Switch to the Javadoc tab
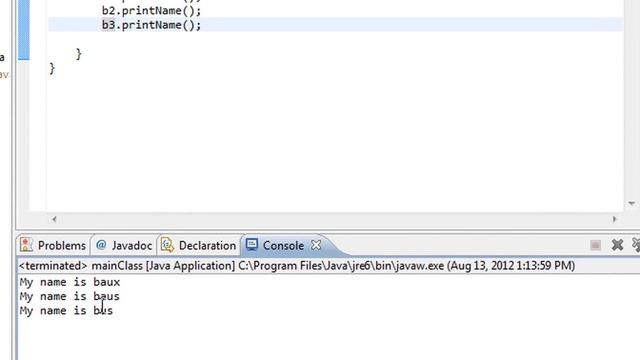The height and width of the screenshot is (360, 640). tap(124, 245)
